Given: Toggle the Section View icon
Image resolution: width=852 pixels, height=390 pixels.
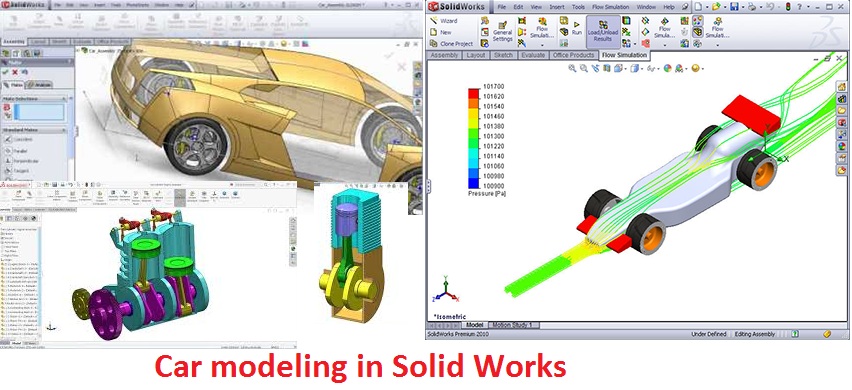Looking at the screenshot, I should click(606, 68).
